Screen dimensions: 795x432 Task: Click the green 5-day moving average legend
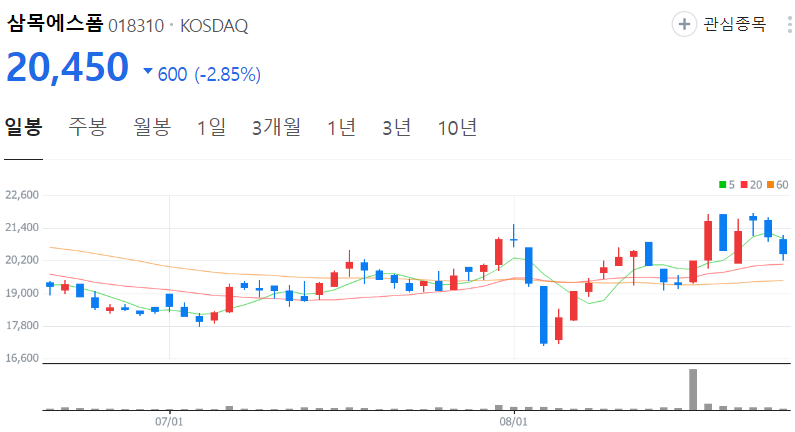click(727, 185)
